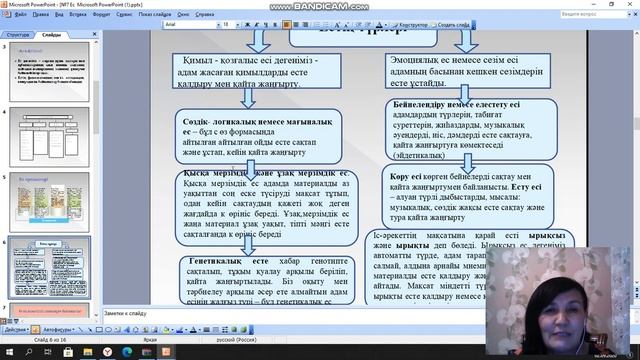
Task: Select slide 3 thumbnail
Action: coord(49,72)
